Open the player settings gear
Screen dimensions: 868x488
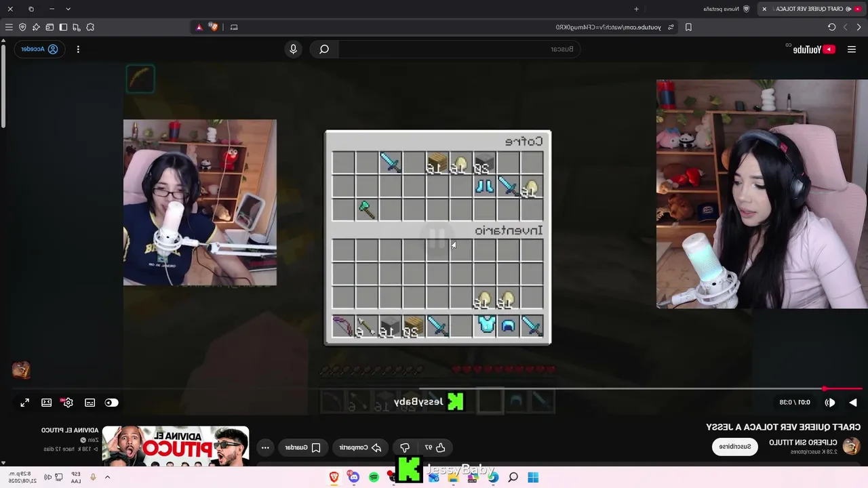[x=68, y=403]
